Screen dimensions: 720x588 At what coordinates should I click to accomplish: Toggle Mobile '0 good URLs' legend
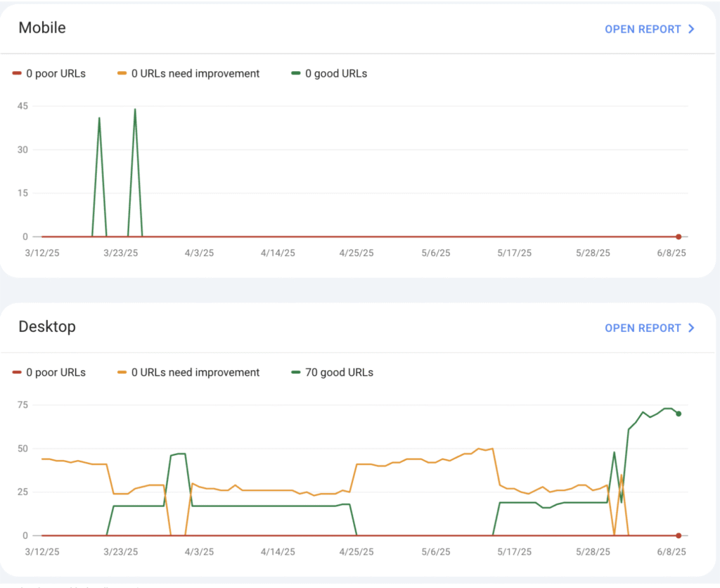(329, 73)
